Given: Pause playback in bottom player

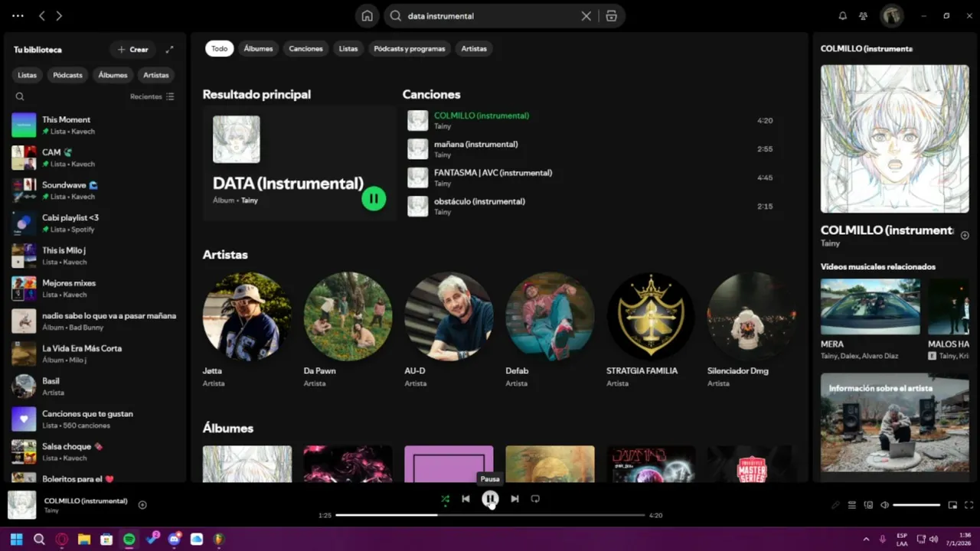Looking at the screenshot, I should tap(490, 499).
